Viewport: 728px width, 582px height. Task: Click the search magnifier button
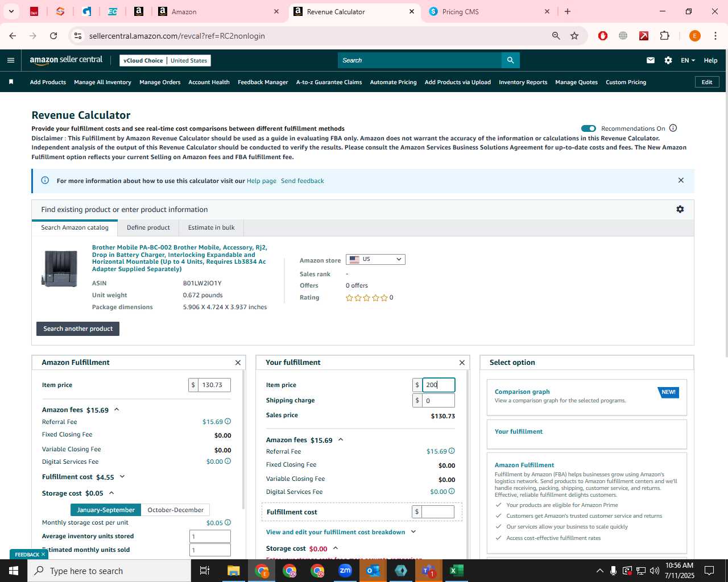(510, 60)
